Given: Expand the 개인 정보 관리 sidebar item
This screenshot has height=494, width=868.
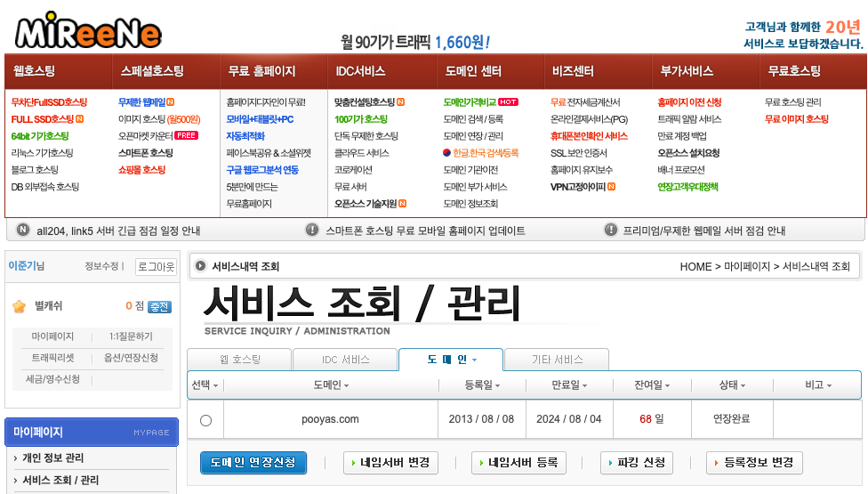Looking at the screenshot, I should pos(52,458).
